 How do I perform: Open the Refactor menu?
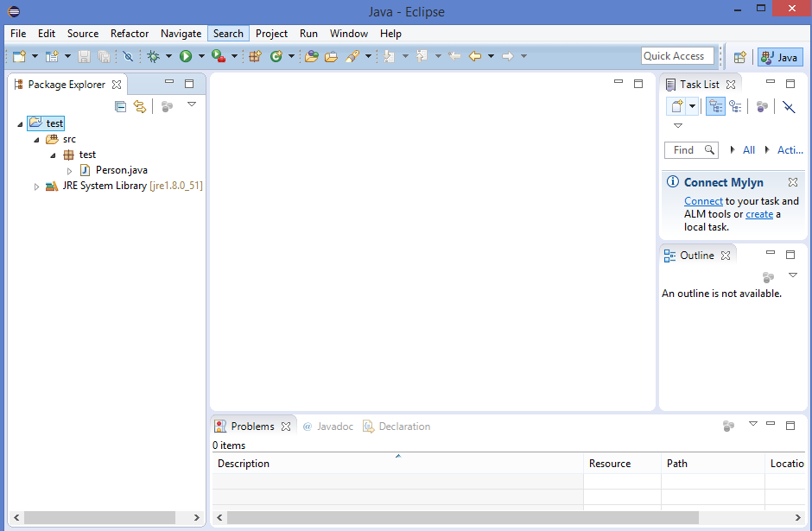(x=130, y=34)
